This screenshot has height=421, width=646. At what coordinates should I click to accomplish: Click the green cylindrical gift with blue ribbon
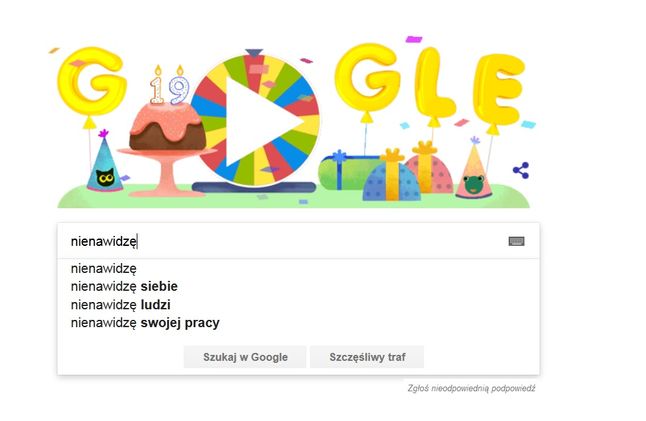pyautogui.click(x=348, y=172)
